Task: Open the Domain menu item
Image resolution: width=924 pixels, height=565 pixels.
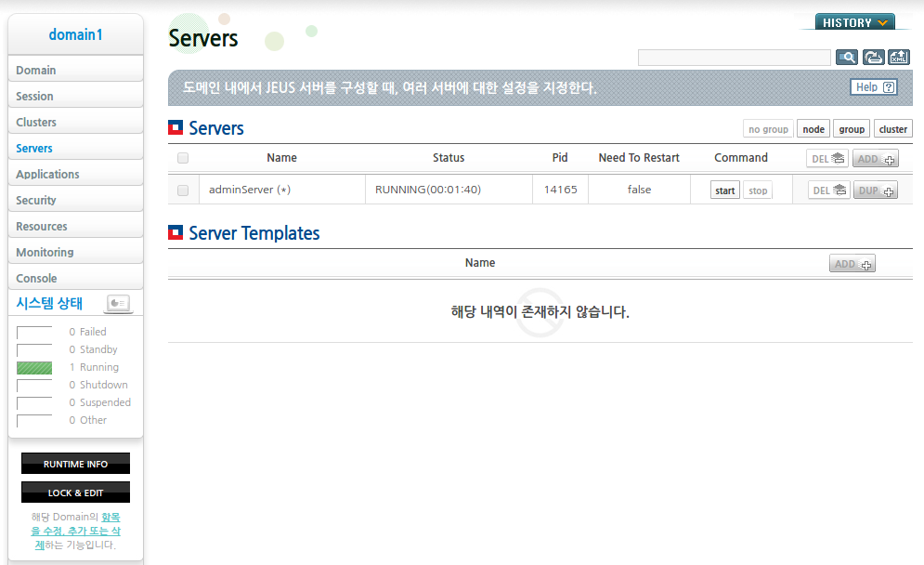Action: pyautogui.click(x=75, y=70)
